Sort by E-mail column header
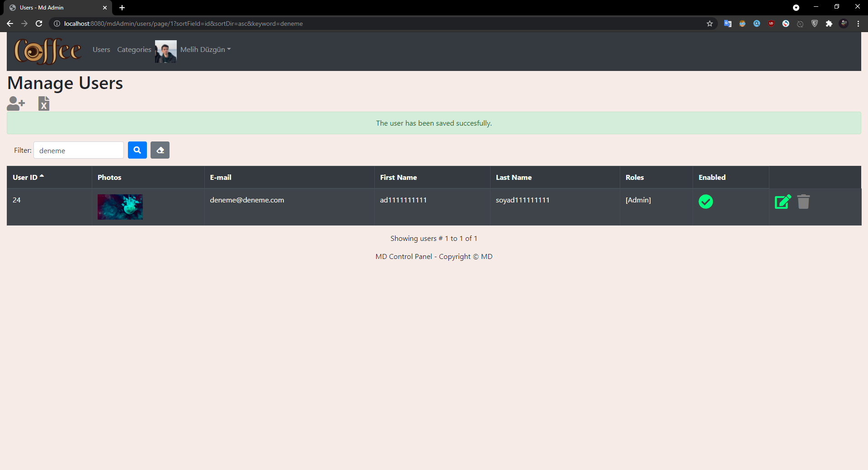The width and height of the screenshot is (868, 470). tap(221, 177)
